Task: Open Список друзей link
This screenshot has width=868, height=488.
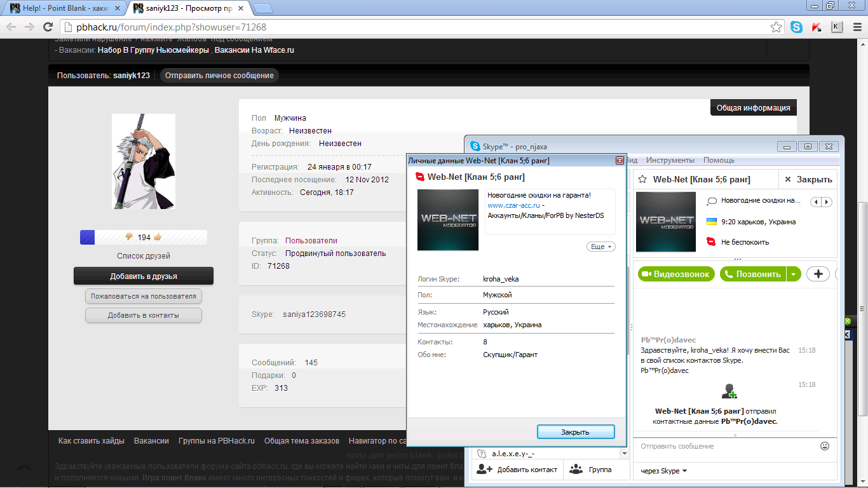Action: (144, 256)
